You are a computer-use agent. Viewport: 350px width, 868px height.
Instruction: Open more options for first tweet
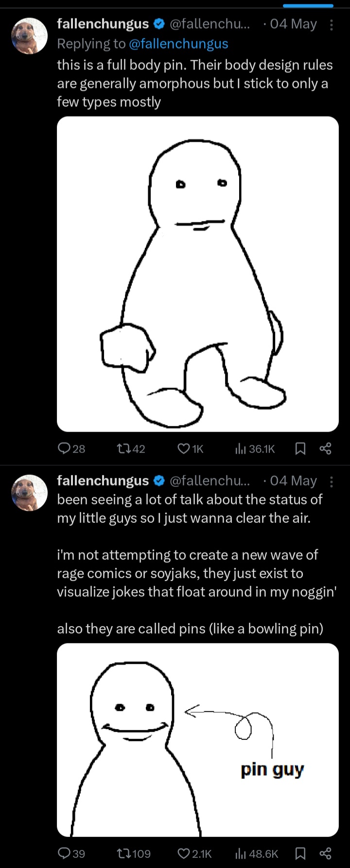click(x=332, y=25)
